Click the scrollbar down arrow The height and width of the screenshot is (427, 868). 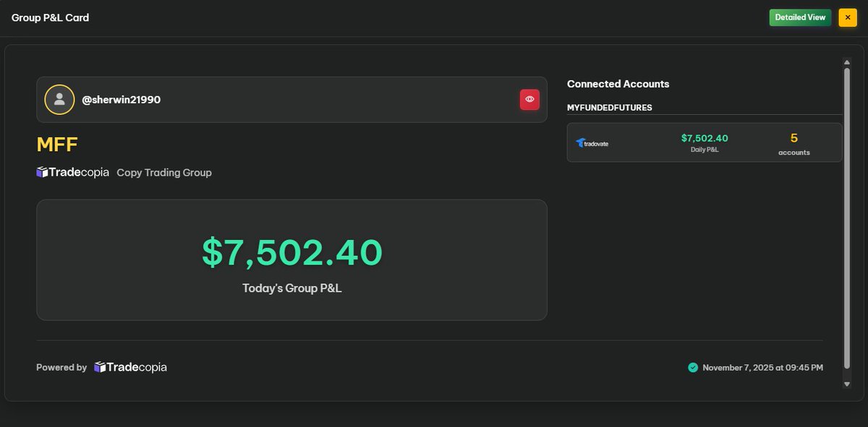coord(847,384)
